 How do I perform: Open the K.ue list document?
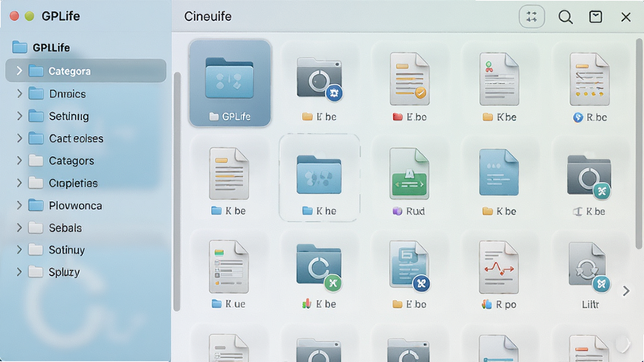(x=229, y=267)
